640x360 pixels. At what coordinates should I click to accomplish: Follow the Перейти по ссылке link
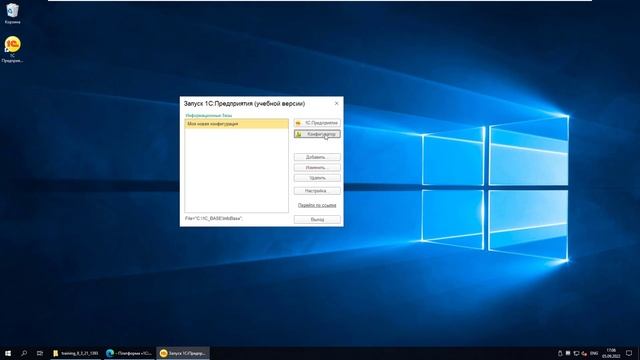click(317, 205)
